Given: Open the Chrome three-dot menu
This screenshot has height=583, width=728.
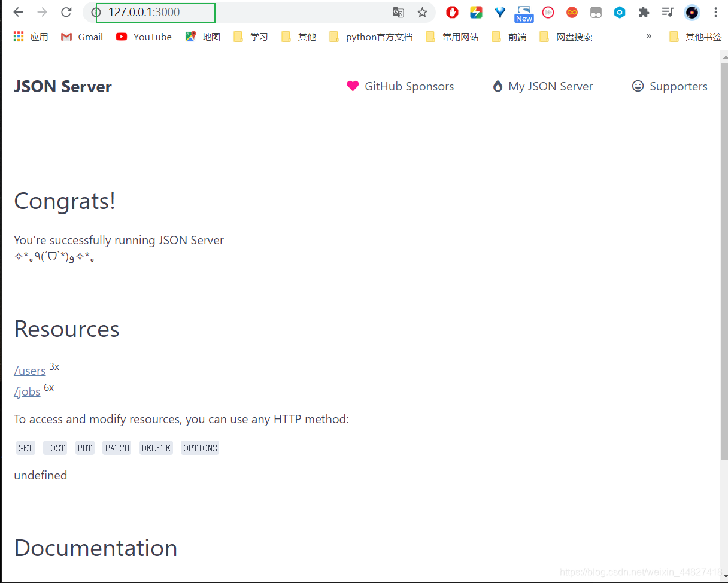Looking at the screenshot, I should coord(715,12).
